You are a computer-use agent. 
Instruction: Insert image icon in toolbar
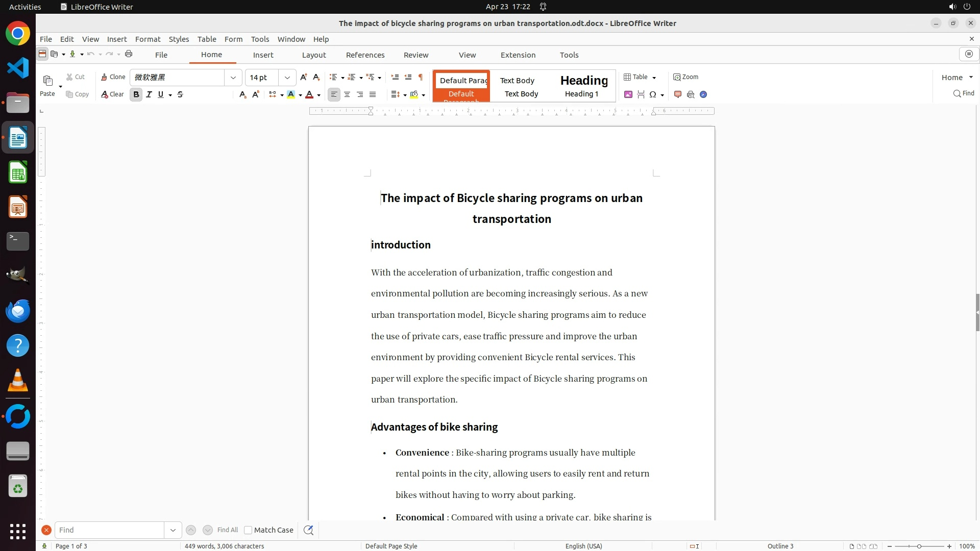point(628,94)
